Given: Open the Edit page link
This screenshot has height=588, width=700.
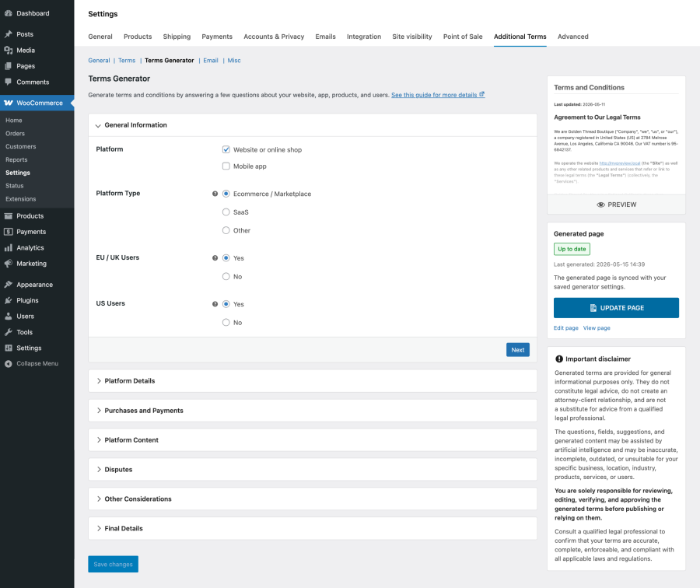Looking at the screenshot, I should tap(565, 328).
